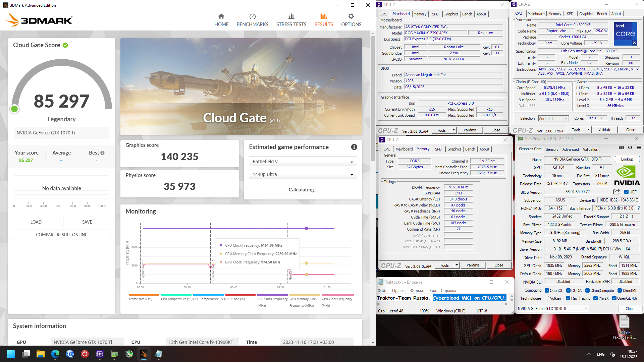Click Lookup button in GPU-Z
The image size is (644, 362).
coord(627,159)
